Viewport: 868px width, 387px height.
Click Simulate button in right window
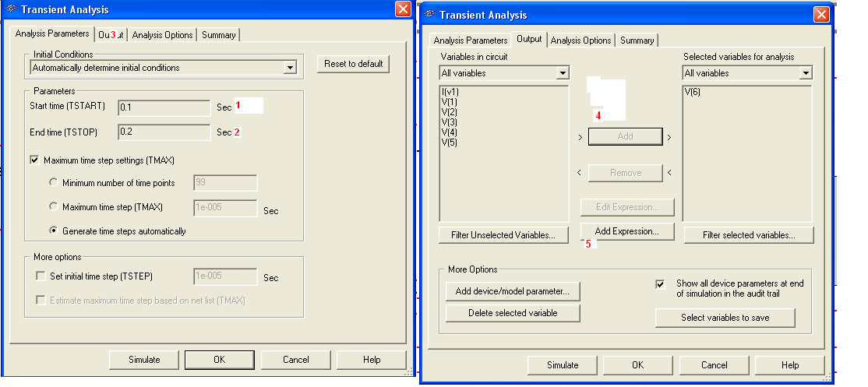[x=563, y=365]
